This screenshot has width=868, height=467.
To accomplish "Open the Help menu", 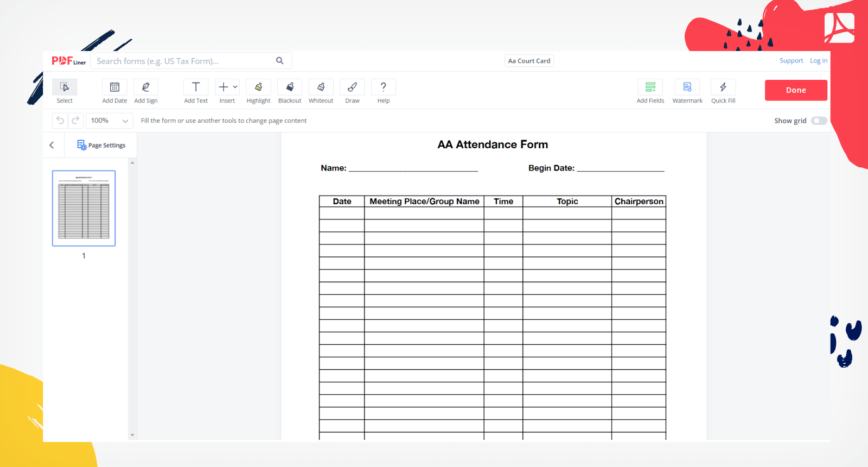I will click(x=384, y=87).
